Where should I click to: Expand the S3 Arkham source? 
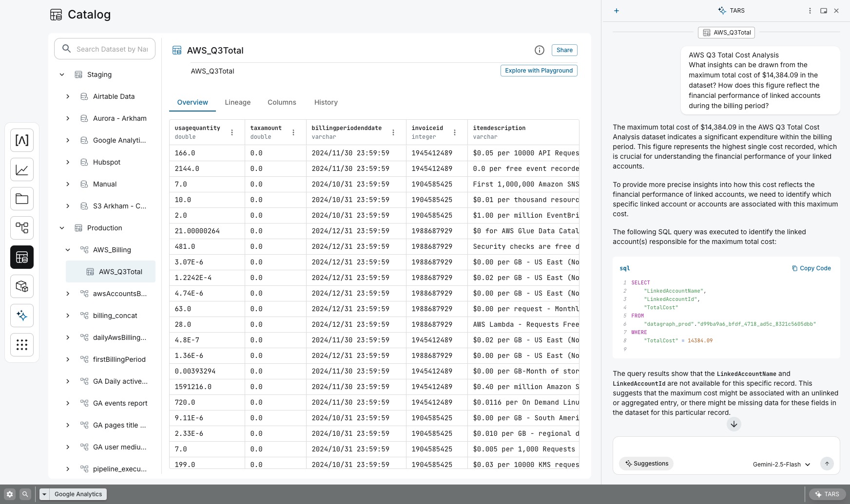click(x=68, y=206)
